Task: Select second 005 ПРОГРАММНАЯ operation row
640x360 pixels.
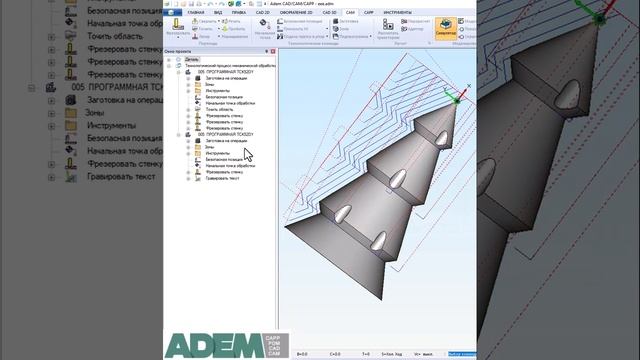Action: coord(225,134)
